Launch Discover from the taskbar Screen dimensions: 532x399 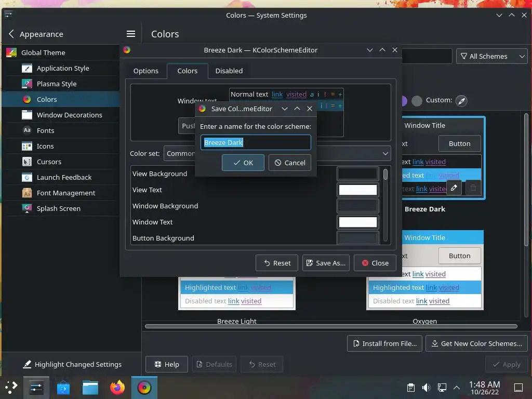point(63,388)
